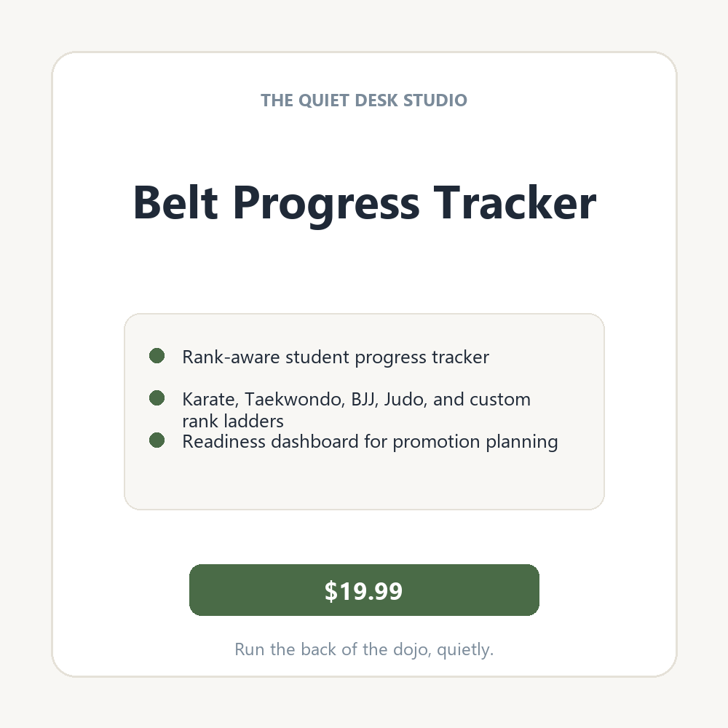Click the tagline Run the back of the dojo
728x728 pixels.
point(364,649)
